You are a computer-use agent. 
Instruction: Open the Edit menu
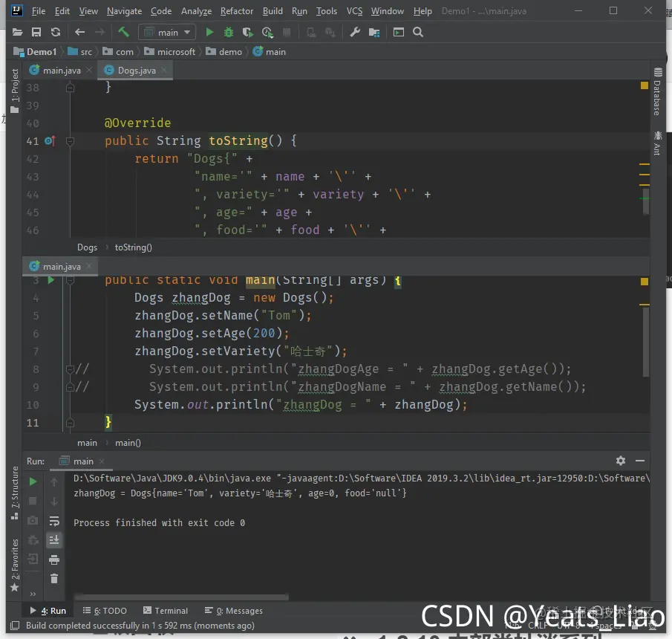(x=62, y=11)
